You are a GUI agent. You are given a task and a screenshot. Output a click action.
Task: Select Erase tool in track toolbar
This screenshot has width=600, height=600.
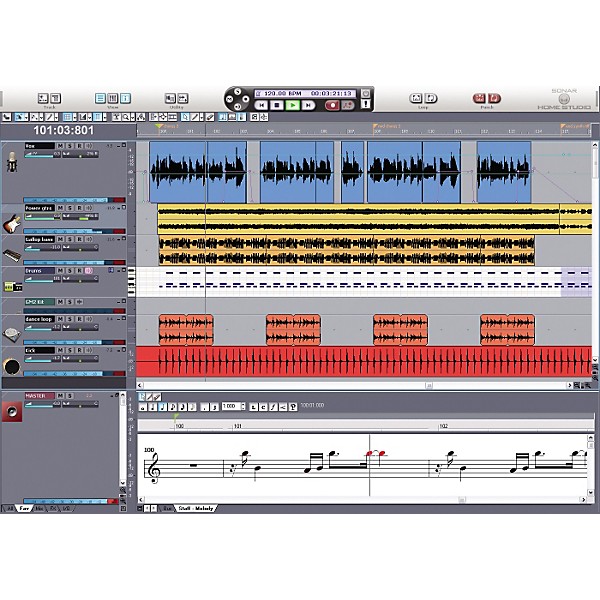(210, 117)
